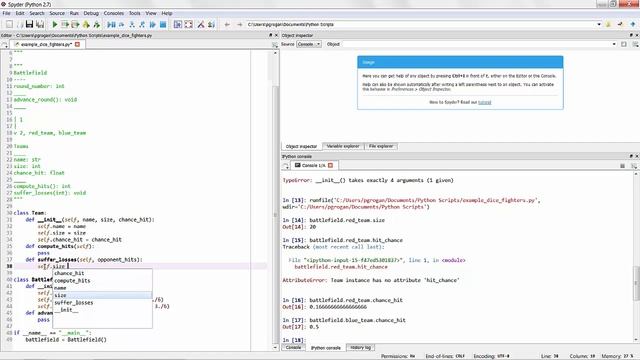Open the File menu
The width and height of the screenshot is (640, 360).
pyautogui.click(x=7, y=13)
